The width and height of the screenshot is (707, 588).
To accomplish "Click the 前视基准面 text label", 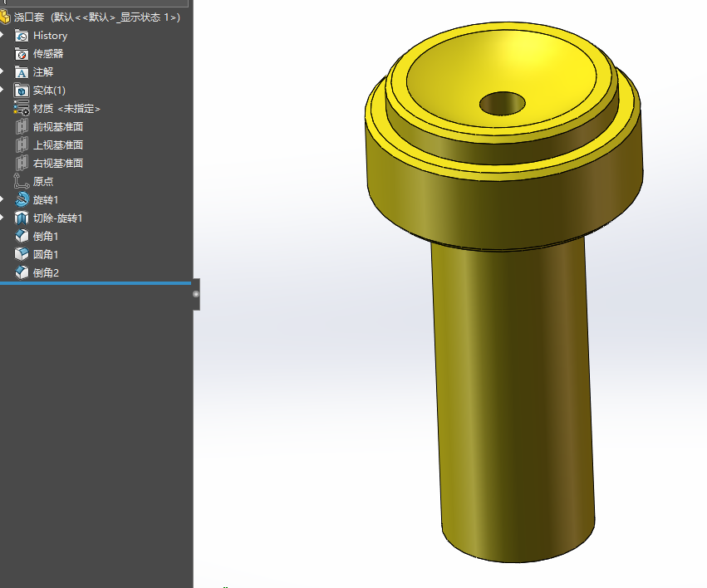I will [x=58, y=126].
